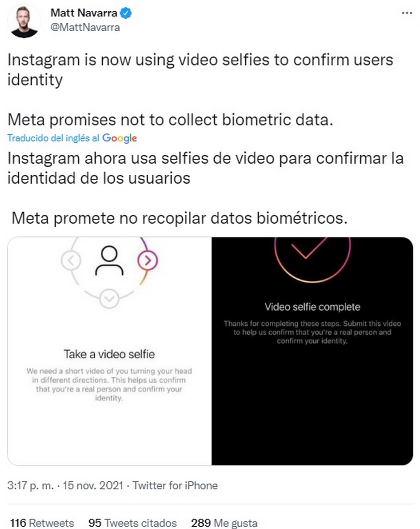This screenshot has height=529, width=420.
Task: Open Matt Navarra display name link
Action: [84, 13]
